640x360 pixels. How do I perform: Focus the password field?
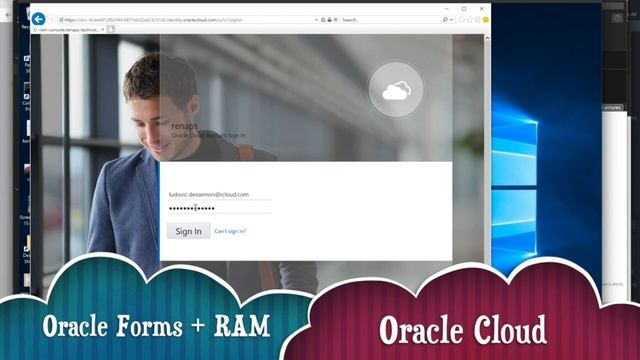click(220, 208)
